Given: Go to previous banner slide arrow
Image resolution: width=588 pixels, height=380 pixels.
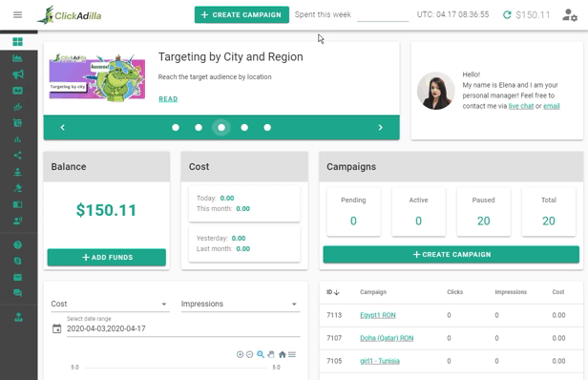Looking at the screenshot, I should [63, 128].
